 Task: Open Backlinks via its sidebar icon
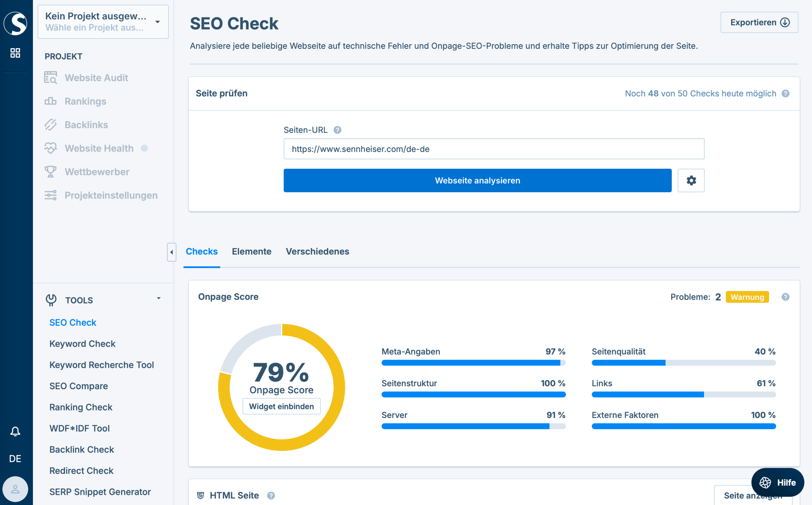coord(51,125)
